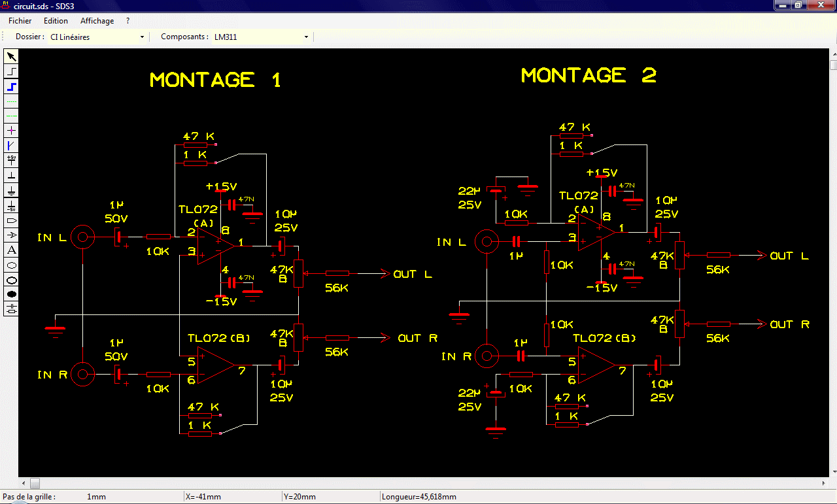Viewport: 837px width, 504px height.
Task: Pick the magenta junction cross tool
Action: pos(11,131)
